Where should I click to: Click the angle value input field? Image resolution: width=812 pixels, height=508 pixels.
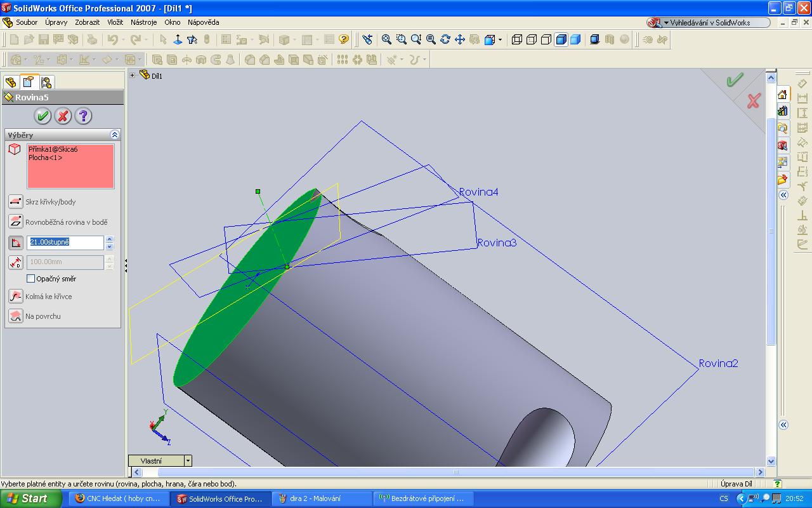65,243
